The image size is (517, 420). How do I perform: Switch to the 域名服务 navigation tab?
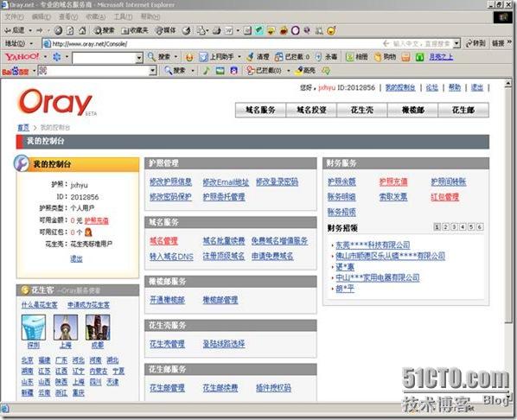pos(260,110)
